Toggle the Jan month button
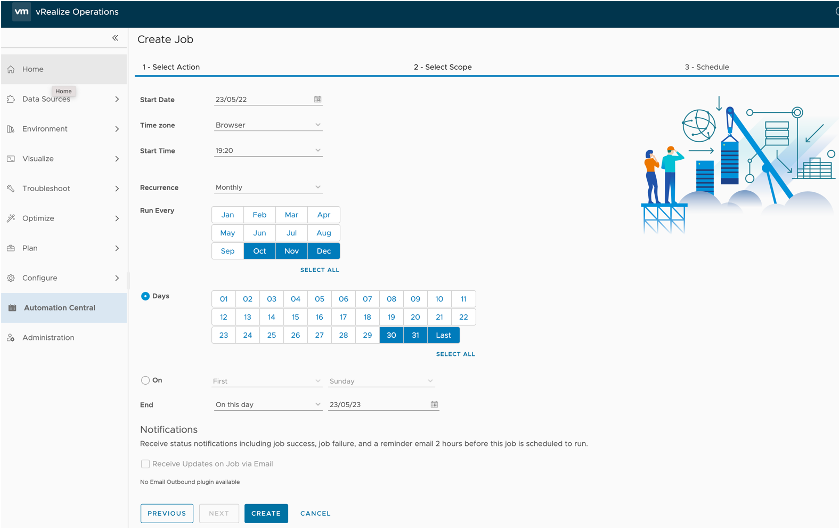This screenshot has height=528, width=840. (x=228, y=215)
